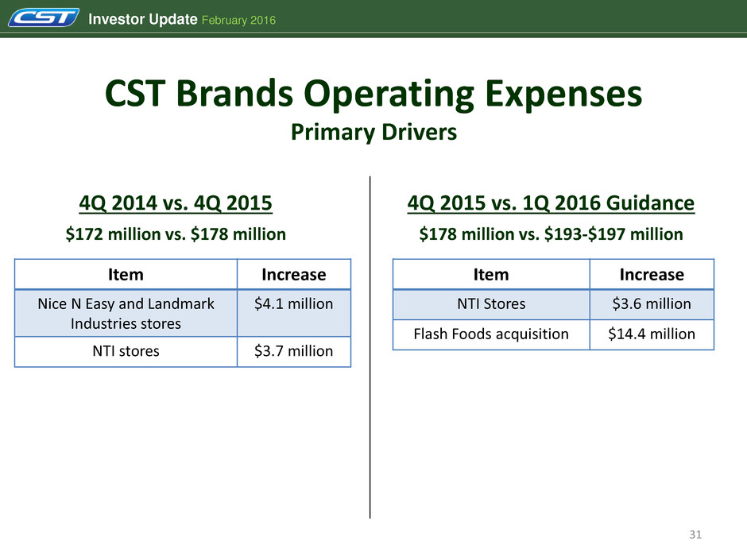This screenshot has width=747, height=560.
Task: Click the '4Q 2014 vs. 4Q 2015' heading
Action: tap(176, 203)
